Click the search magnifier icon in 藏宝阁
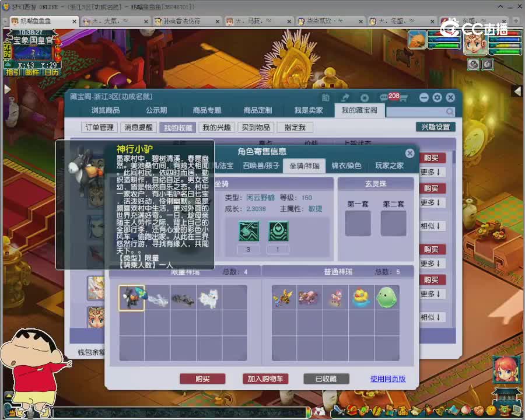The image size is (525, 420). 450,111
